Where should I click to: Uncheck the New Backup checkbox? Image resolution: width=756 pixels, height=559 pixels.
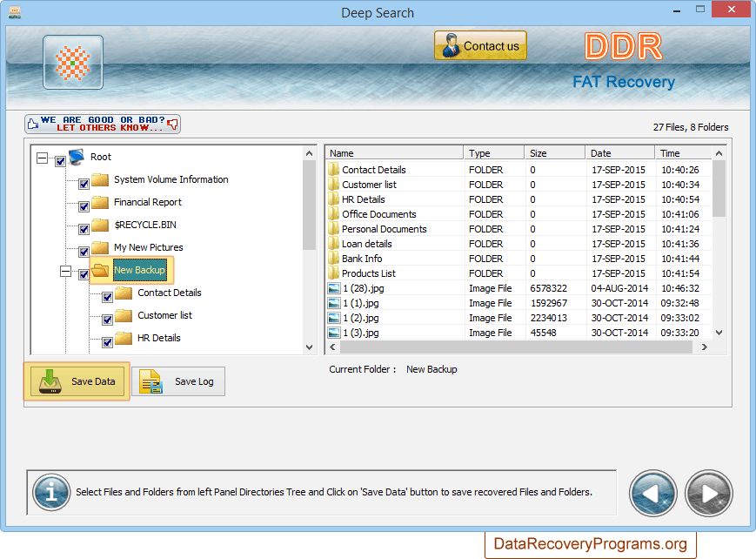[x=84, y=274]
